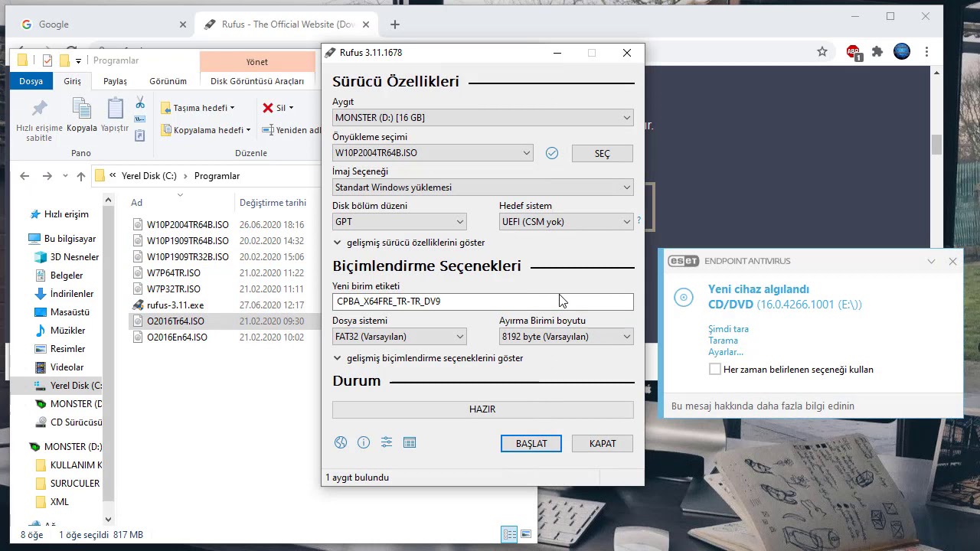Click Ayarlar... link in ESET popup
The image size is (980, 551).
[726, 352]
